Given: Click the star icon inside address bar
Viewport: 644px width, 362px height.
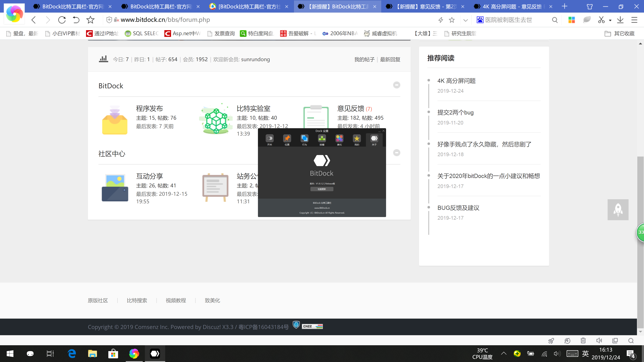Looking at the screenshot, I should pos(452,20).
